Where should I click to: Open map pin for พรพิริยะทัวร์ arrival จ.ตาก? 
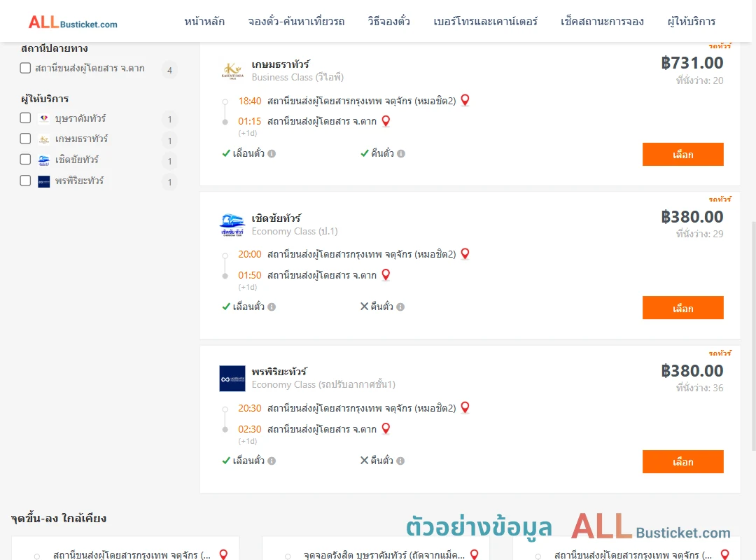[386, 428]
